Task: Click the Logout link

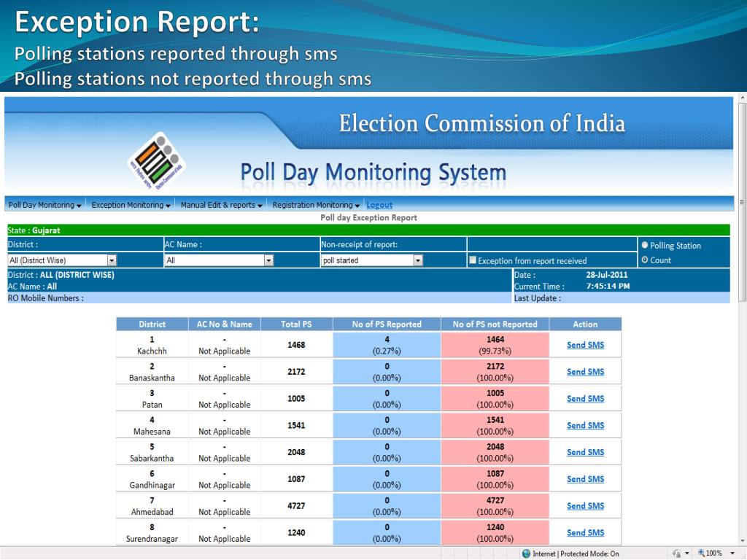Action: [x=379, y=205]
